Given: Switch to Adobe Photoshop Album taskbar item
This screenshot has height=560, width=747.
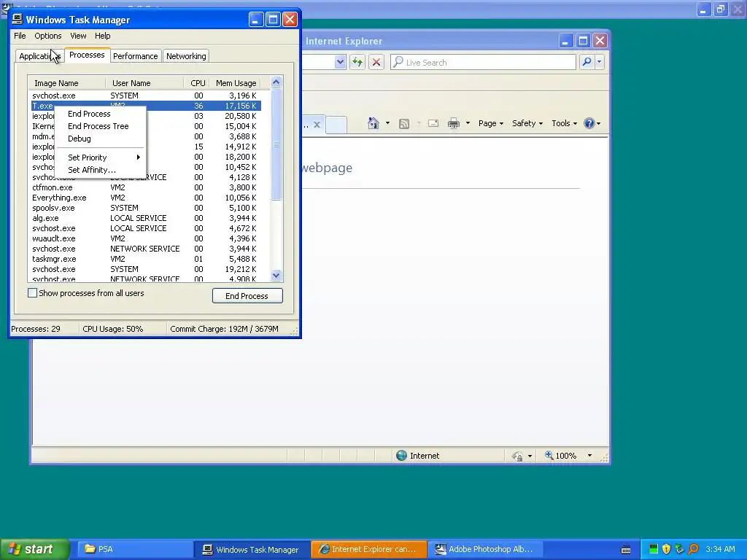Looking at the screenshot, I should click(487, 550).
